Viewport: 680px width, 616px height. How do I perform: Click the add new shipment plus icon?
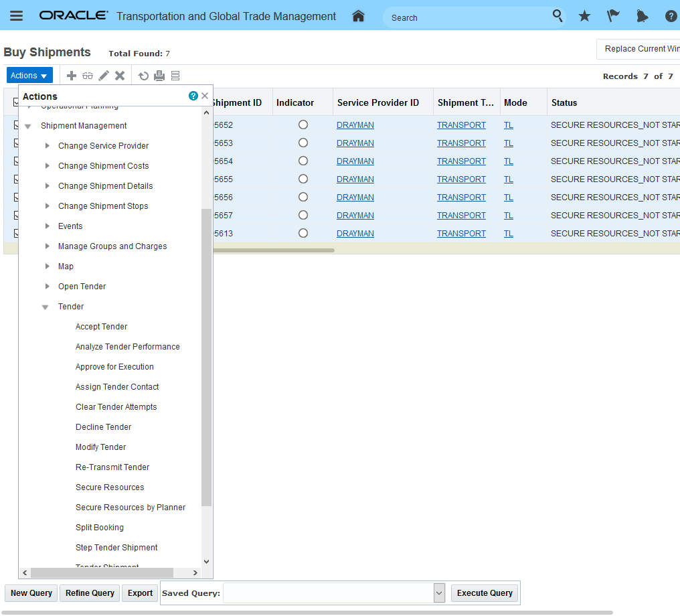[x=72, y=76]
